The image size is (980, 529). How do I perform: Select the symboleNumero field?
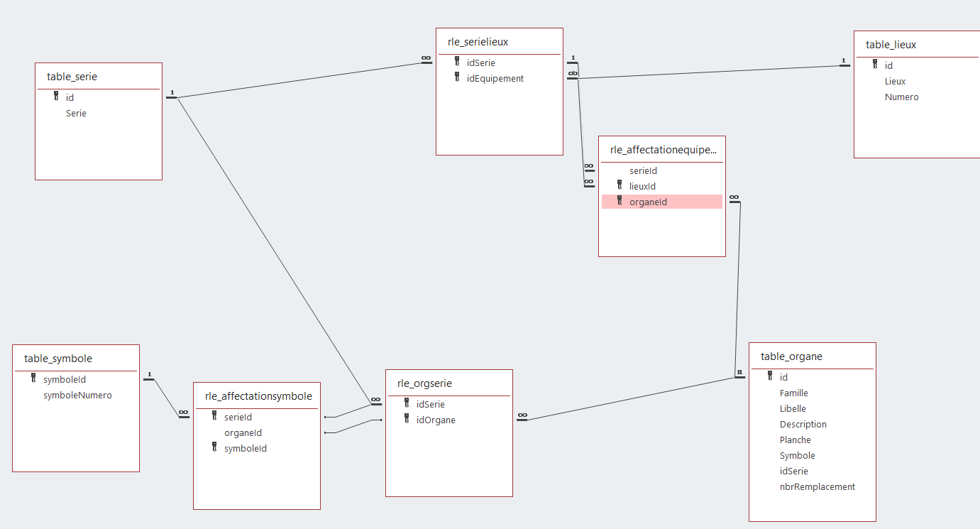point(77,395)
